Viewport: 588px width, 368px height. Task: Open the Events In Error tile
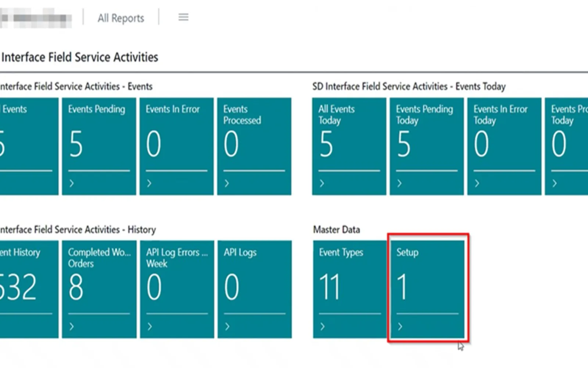click(176, 146)
